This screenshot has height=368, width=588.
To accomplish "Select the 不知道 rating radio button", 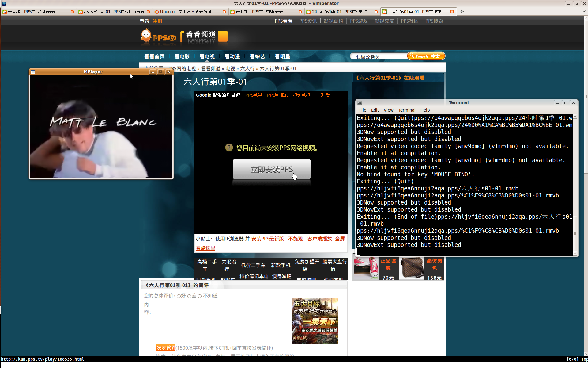I will click(200, 296).
